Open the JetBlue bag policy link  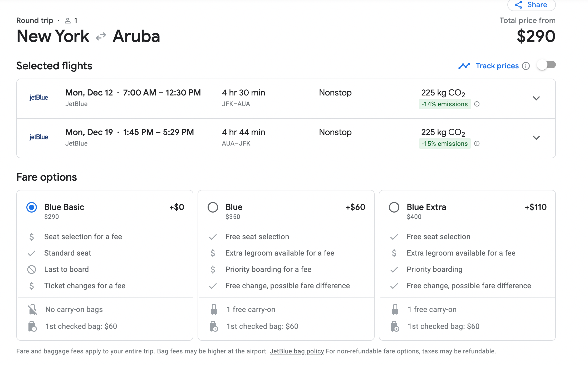297,351
